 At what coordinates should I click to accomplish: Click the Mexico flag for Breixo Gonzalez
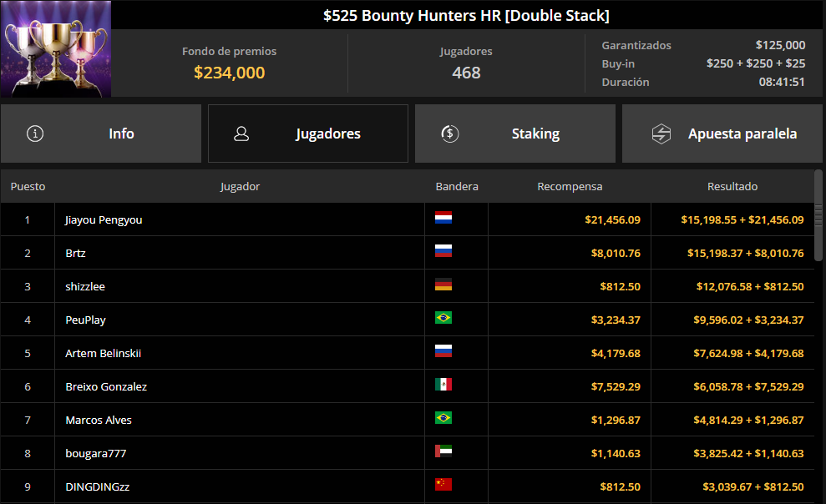point(443,385)
